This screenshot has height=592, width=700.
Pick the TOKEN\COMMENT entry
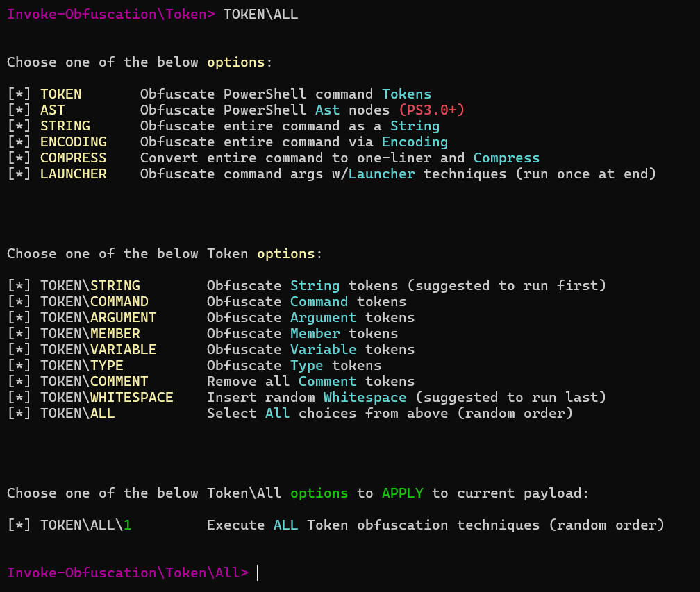[x=94, y=381]
